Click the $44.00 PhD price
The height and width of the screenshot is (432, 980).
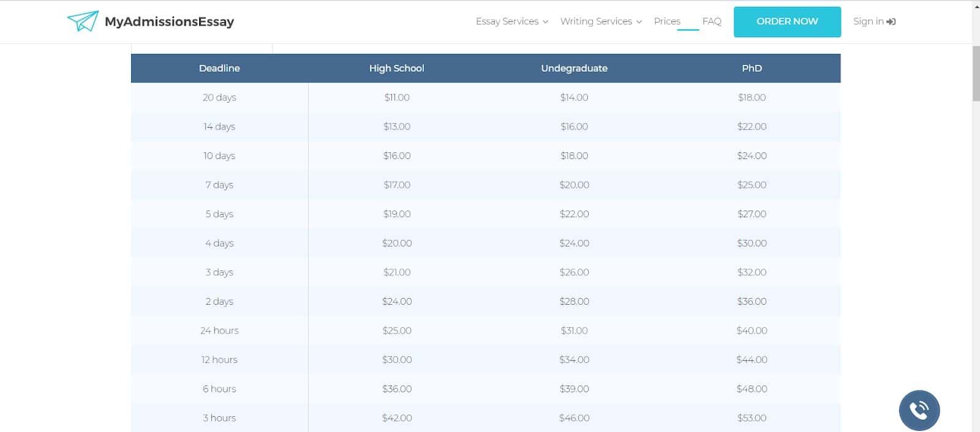pyautogui.click(x=752, y=360)
